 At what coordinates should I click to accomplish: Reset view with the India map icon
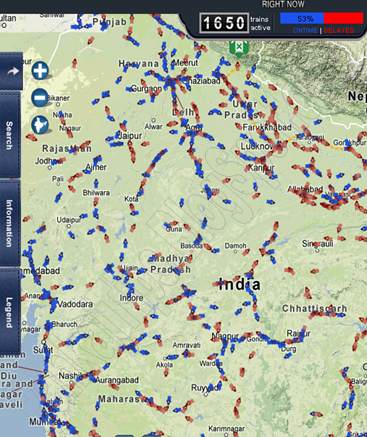40,124
